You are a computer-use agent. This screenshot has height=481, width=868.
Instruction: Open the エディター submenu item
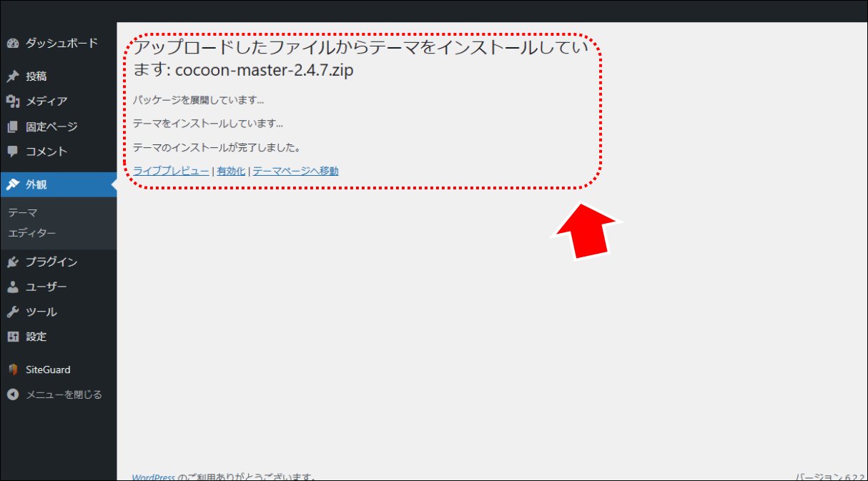click(32, 233)
